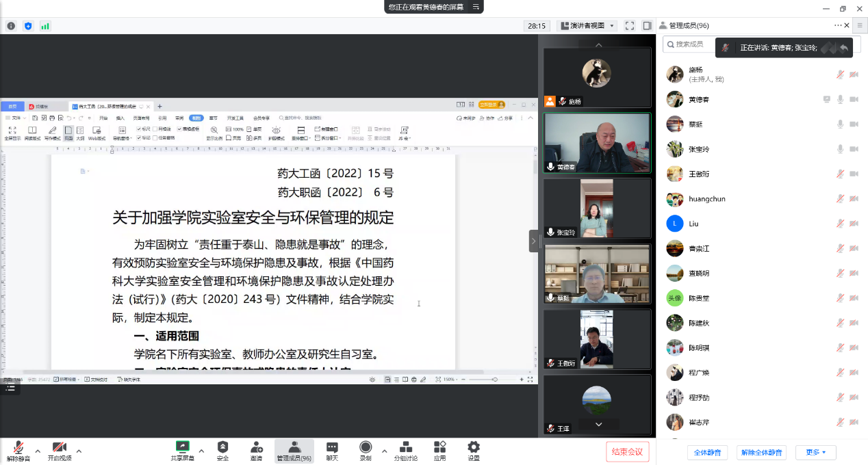
Task: Expand the 更多 dropdown in member panel
Action: [x=816, y=453]
